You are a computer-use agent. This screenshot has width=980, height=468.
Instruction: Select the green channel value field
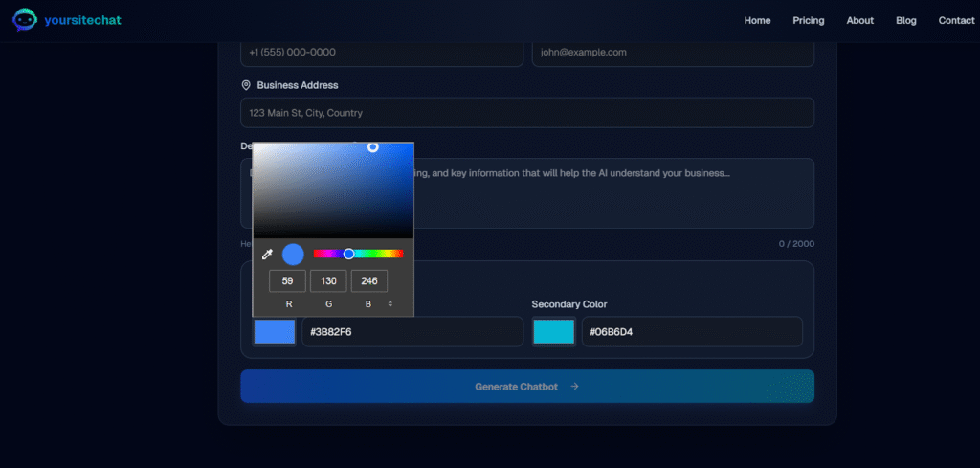[328, 281]
